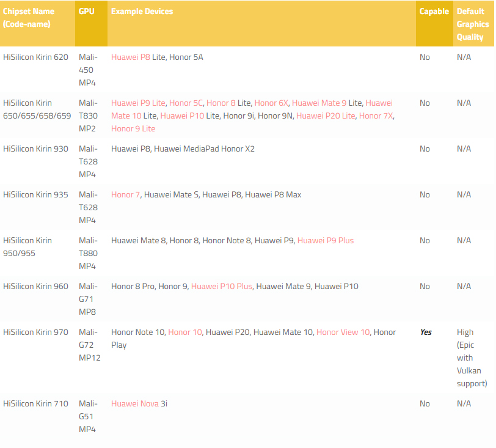Click the N/A value in Kirin 650/655/658/659 row

[464, 103]
